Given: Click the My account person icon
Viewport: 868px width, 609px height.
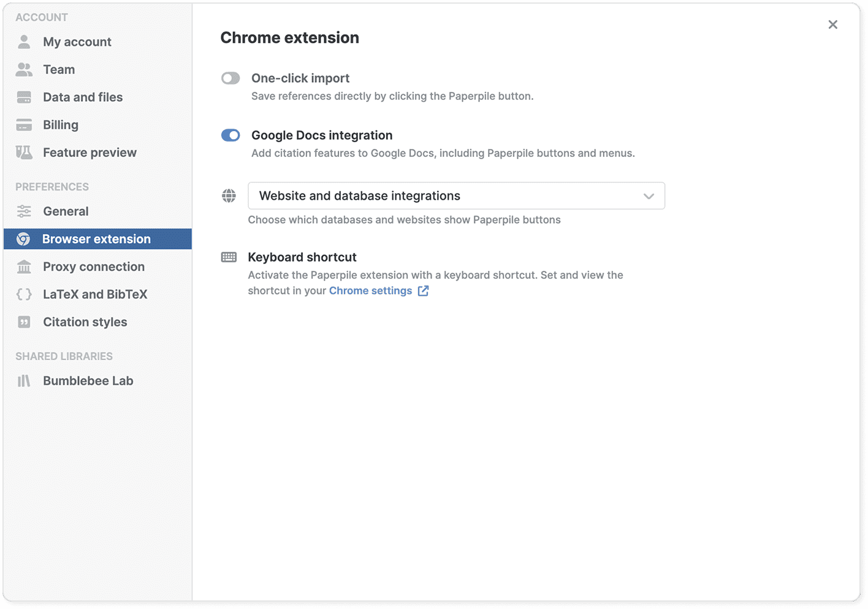Looking at the screenshot, I should pos(24,42).
